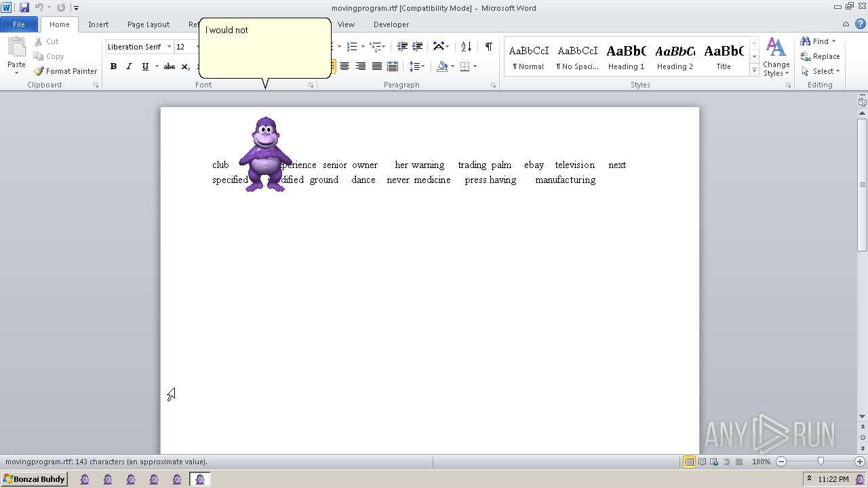This screenshot has height=488, width=868.
Task: Switch to the Page Layout tab
Action: point(149,24)
